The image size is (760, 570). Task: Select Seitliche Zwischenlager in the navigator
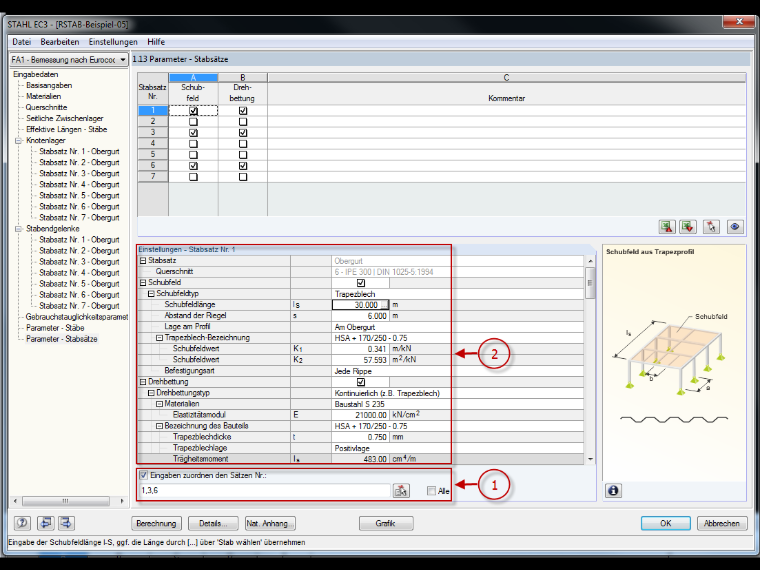click(x=64, y=119)
